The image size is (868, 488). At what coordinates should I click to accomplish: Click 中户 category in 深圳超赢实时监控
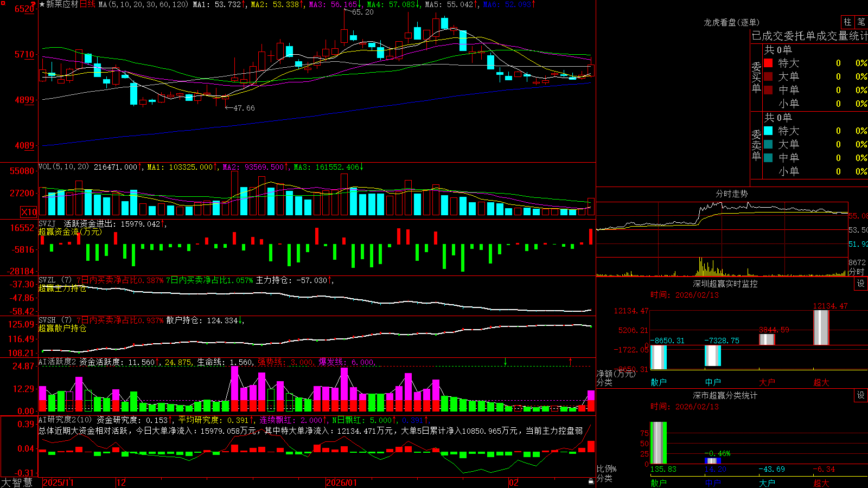click(713, 382)
